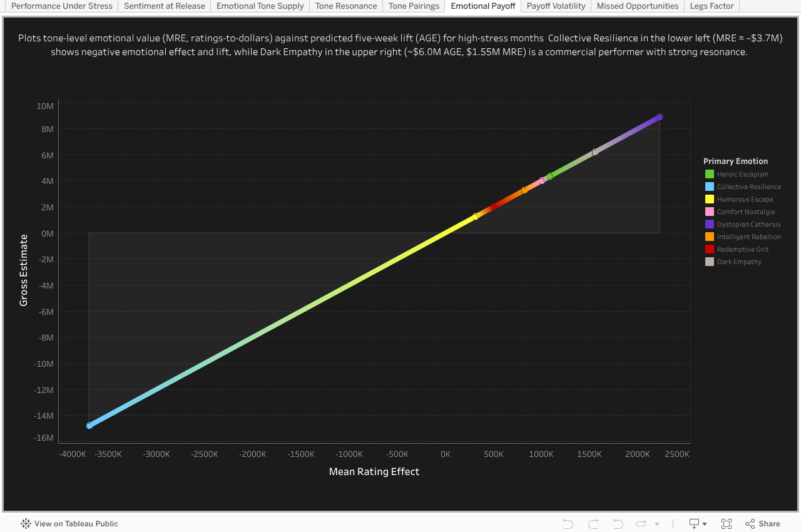Click the Primary Emotion legend title
This screenshot has height=532, width=801.
[735, 161]
